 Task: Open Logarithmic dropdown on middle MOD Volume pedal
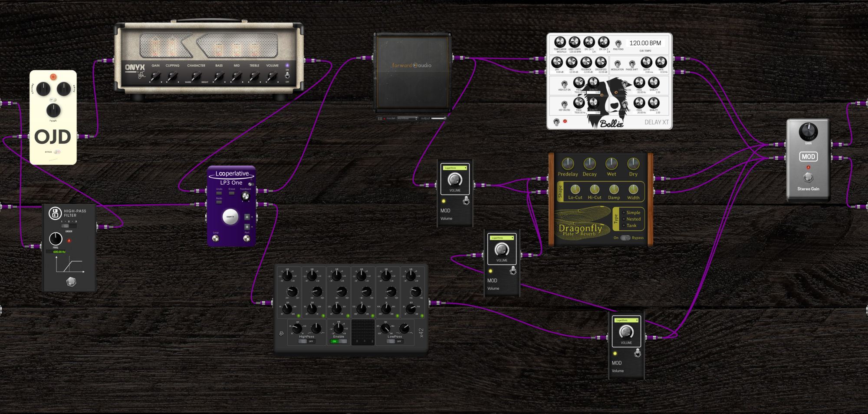click(502, 238)
